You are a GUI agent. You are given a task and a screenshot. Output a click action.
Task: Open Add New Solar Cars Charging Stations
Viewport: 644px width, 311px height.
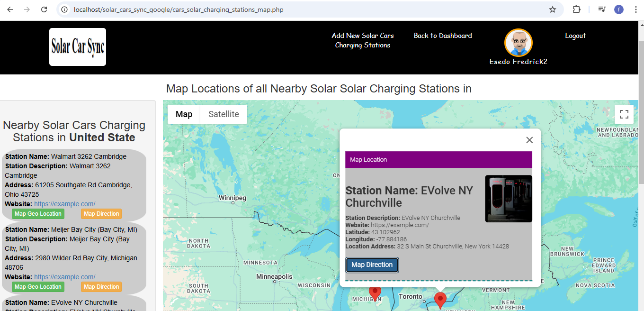click(x=362, y=40)
